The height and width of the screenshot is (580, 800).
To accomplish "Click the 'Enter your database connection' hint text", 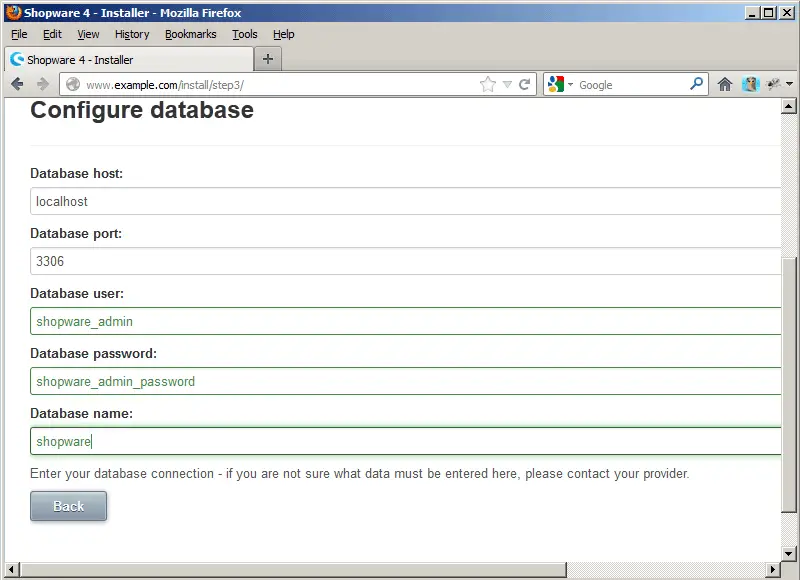I will (x=360, y=473).
